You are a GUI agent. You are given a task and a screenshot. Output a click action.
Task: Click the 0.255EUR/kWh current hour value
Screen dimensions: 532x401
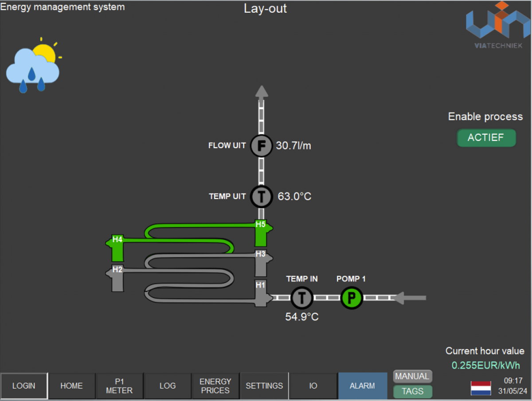click(486, 366)
